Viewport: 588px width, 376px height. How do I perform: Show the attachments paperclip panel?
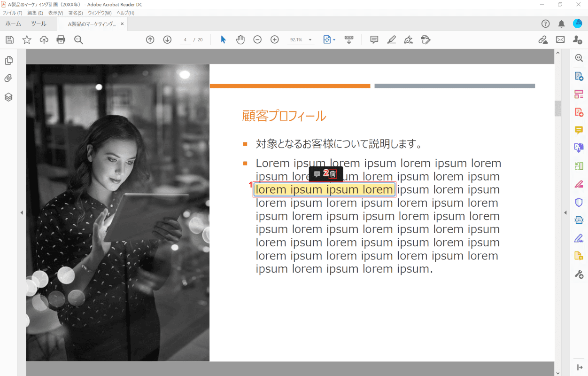coord(8,78)
